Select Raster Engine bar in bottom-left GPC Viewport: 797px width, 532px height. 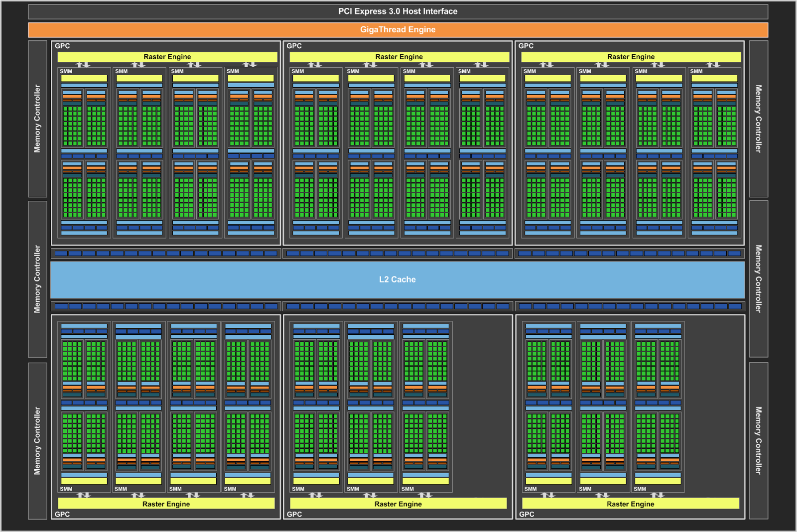pyautogui.click(x=166, y=504)
